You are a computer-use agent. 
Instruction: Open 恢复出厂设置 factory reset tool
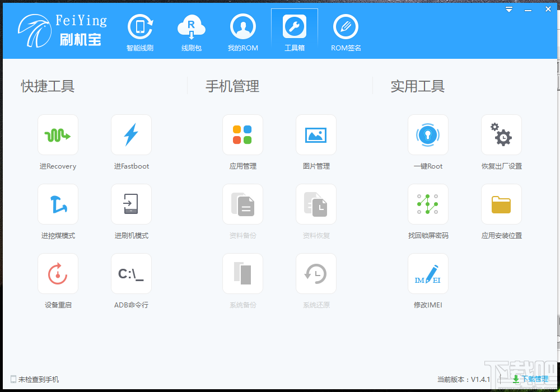(x=501, y=134)
